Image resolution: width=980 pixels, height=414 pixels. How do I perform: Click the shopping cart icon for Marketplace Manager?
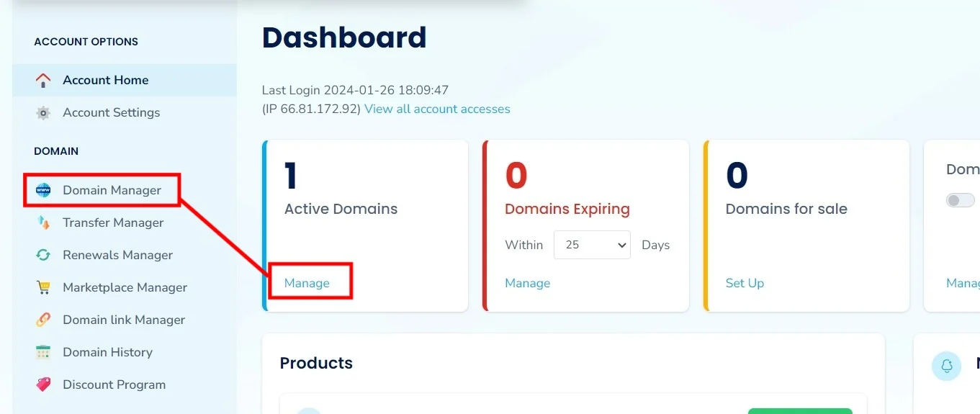[x=43, y=288]
